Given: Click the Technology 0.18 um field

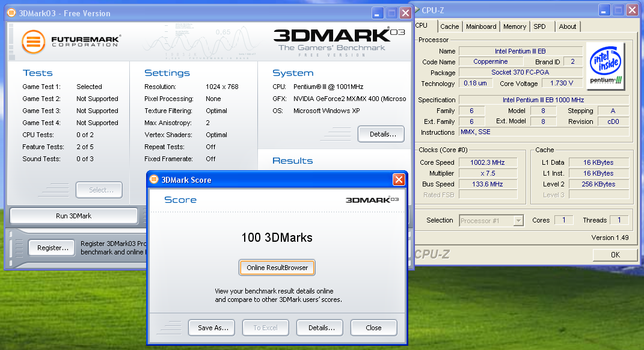Looking at the screenshot, I should click(x=475, y=83).
